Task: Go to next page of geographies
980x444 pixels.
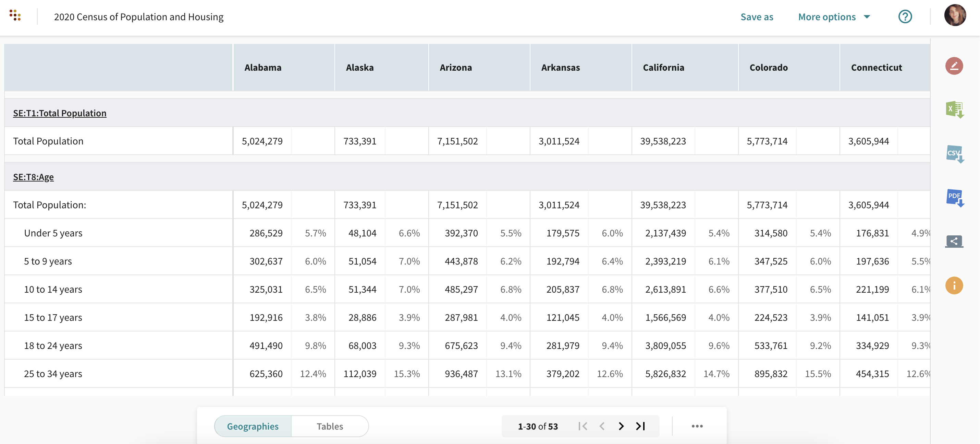Action: pyautogui.click(x=621, y=426)
